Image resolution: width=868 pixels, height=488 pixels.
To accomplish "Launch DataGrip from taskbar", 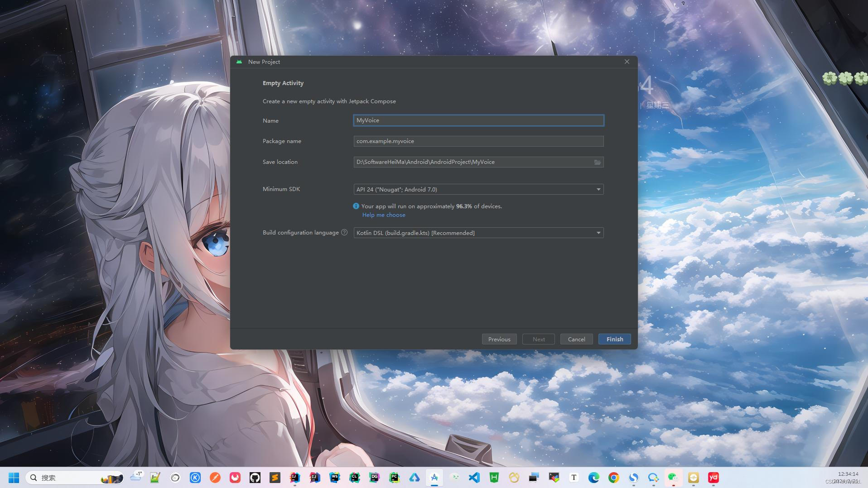I will 375,478.
